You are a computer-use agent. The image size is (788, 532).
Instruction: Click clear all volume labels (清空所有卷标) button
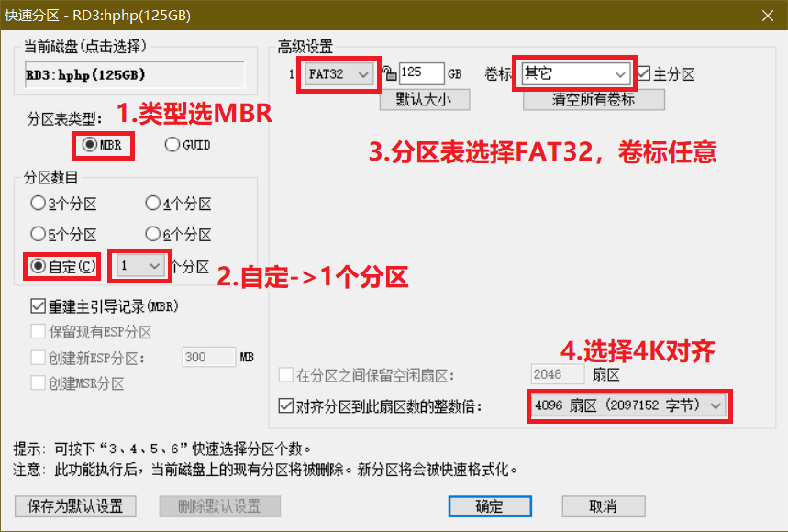(594, 99)
